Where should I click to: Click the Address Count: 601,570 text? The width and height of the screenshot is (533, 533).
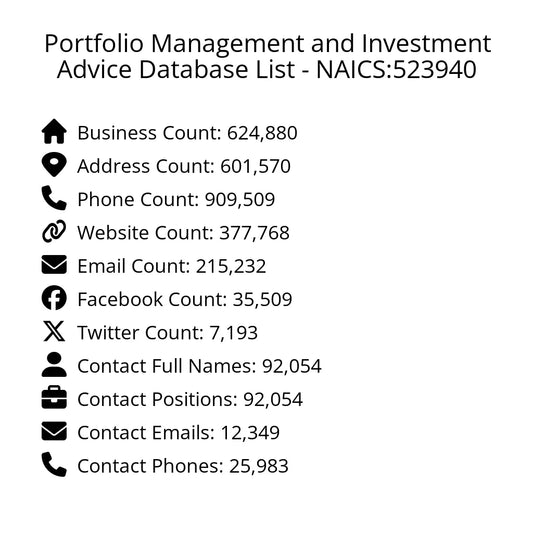[184, 166]
